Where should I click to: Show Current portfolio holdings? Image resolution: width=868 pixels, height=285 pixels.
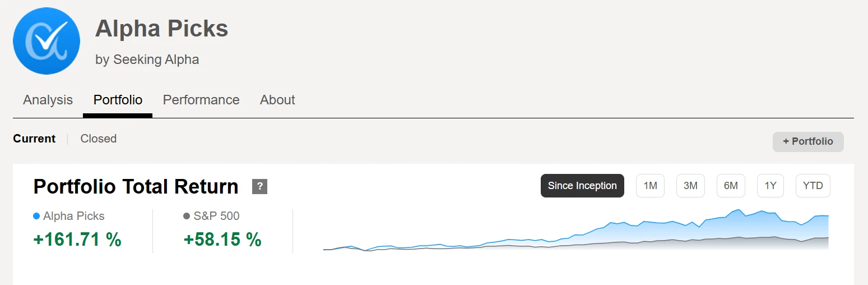point(34,139)
